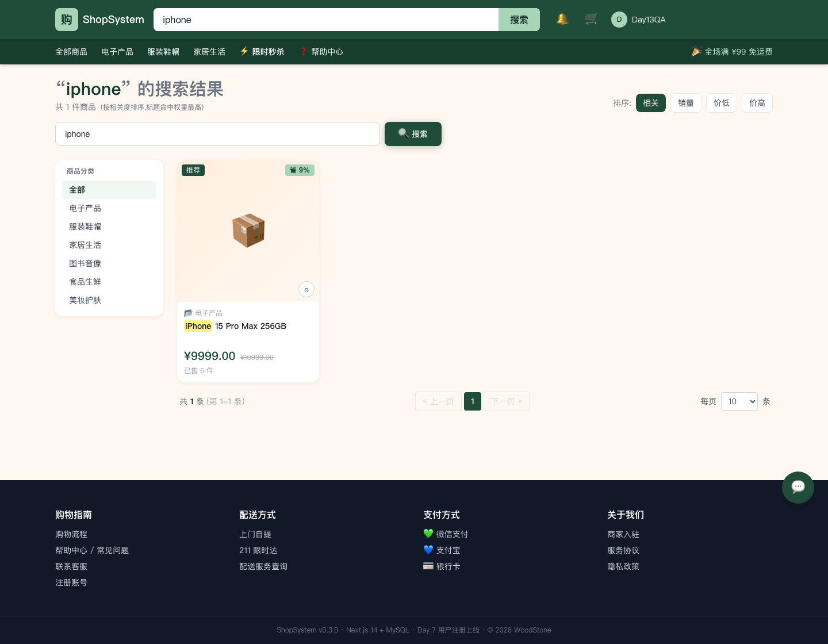Click 全场满 ¥99 免运费 promo text
Screen dimensions: 828x644
coord(732,52)
